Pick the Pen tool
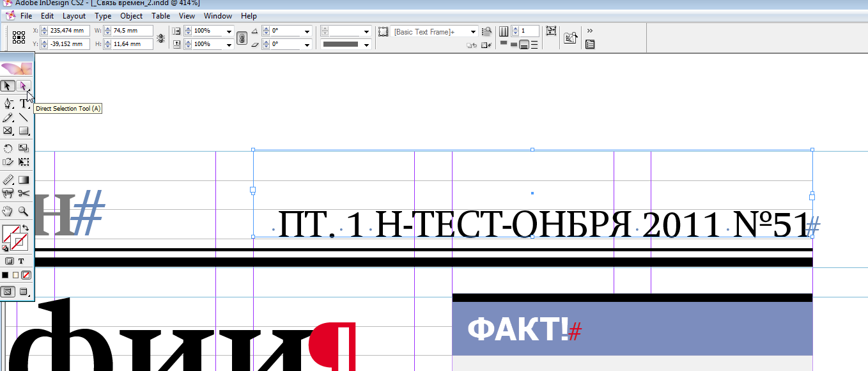 [x=8, y=103]
